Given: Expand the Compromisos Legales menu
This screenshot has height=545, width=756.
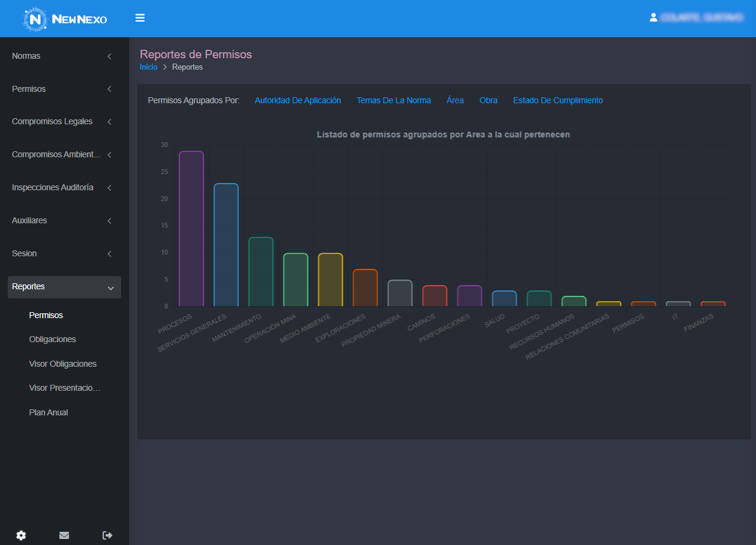Looking at the screenshot, I should [64, 122].
